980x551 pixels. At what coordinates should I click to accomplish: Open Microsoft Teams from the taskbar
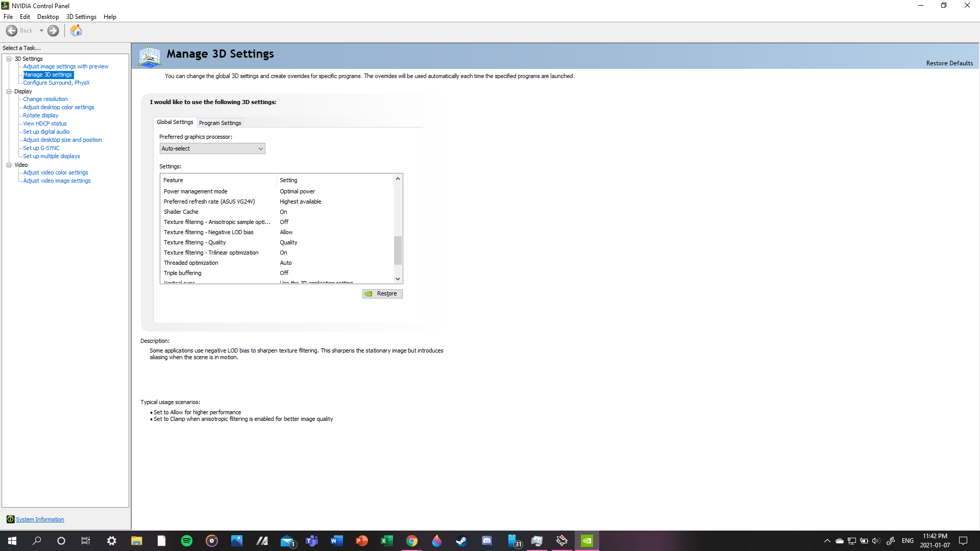tap(312, 541)
